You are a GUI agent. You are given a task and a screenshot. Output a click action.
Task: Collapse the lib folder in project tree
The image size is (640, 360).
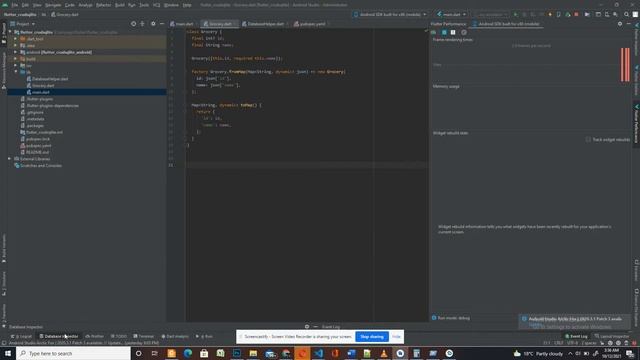pyautogui.click(x=16, y=72)
